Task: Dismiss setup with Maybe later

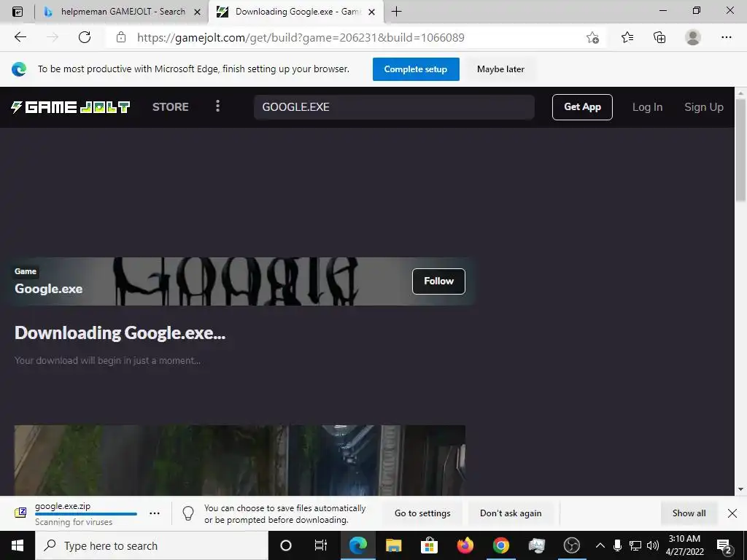Action: click(x=500, y=69)
